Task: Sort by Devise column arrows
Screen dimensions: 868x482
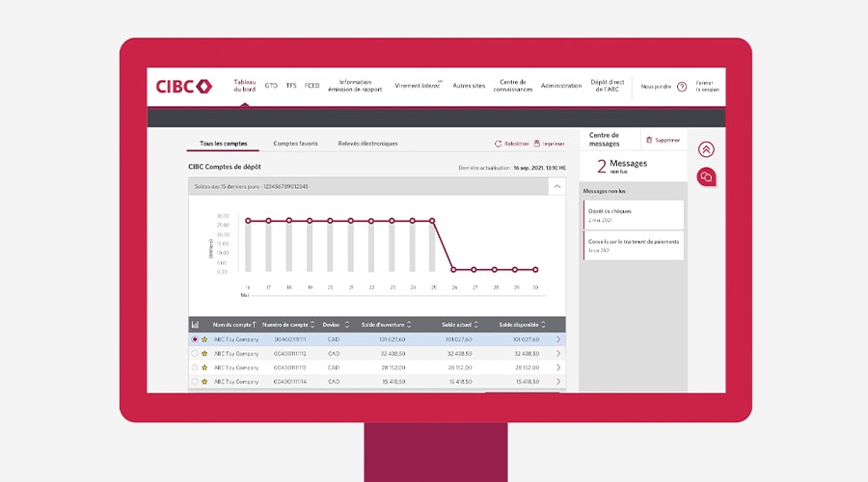Action: (347, 325)
